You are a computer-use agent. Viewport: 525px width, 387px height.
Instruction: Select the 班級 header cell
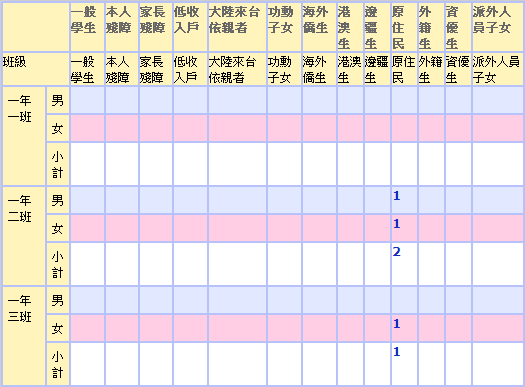(x=36, y=69)
